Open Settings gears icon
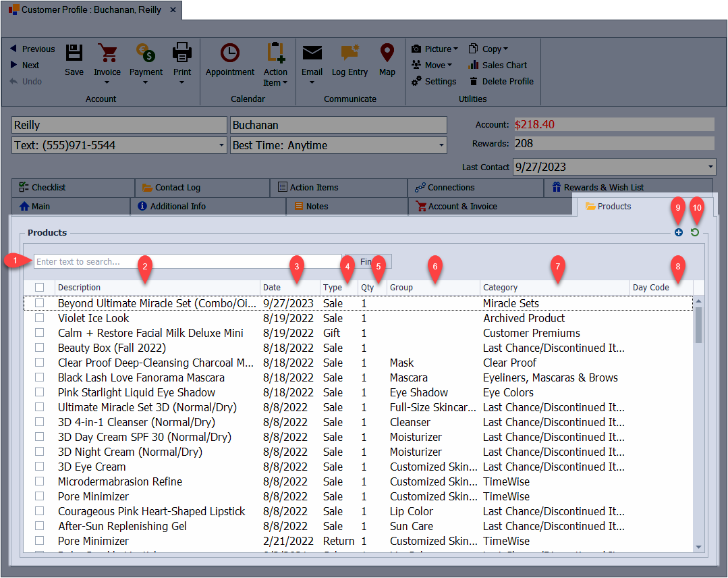Viewport: 728px width, 578px height. coord(416,81)
